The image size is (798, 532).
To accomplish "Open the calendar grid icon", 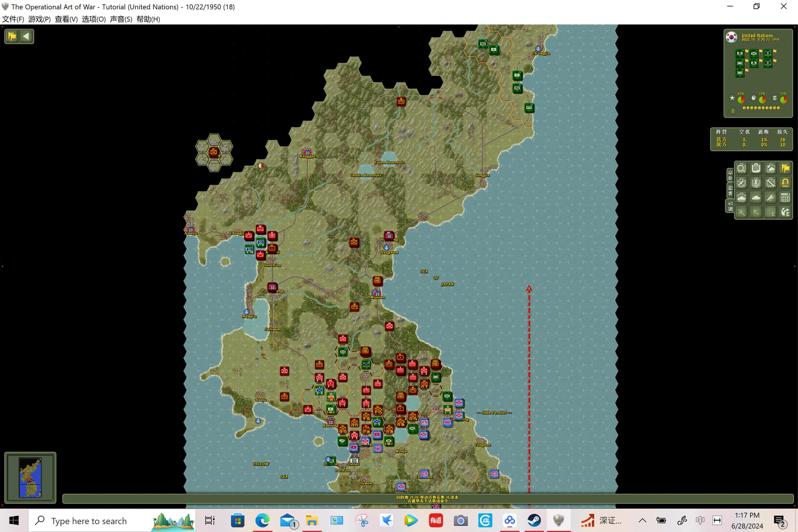I will (785, 198).
